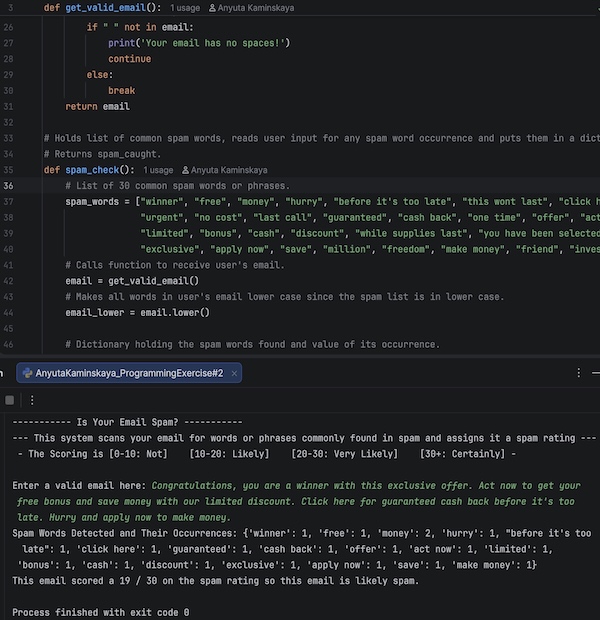600x620 pixels.
Task: Open more run toolbar options next to stop
Action: click(32, 400)
